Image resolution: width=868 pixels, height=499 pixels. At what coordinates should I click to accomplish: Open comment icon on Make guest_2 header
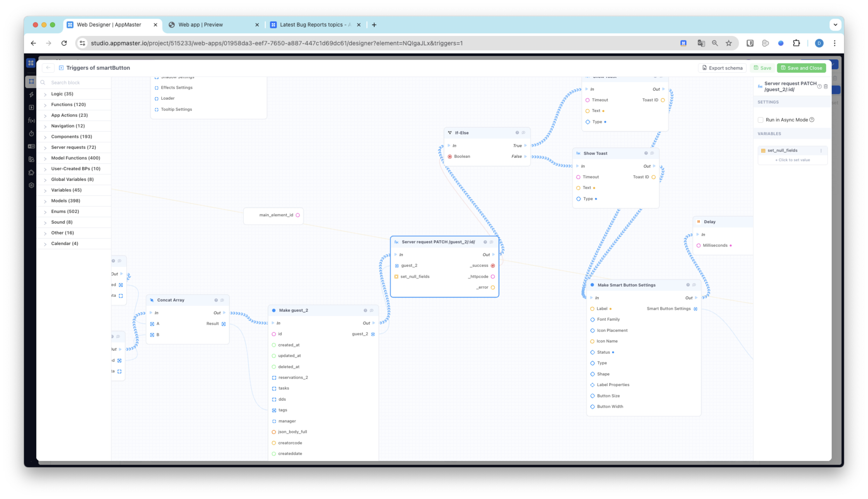[372, 310]
